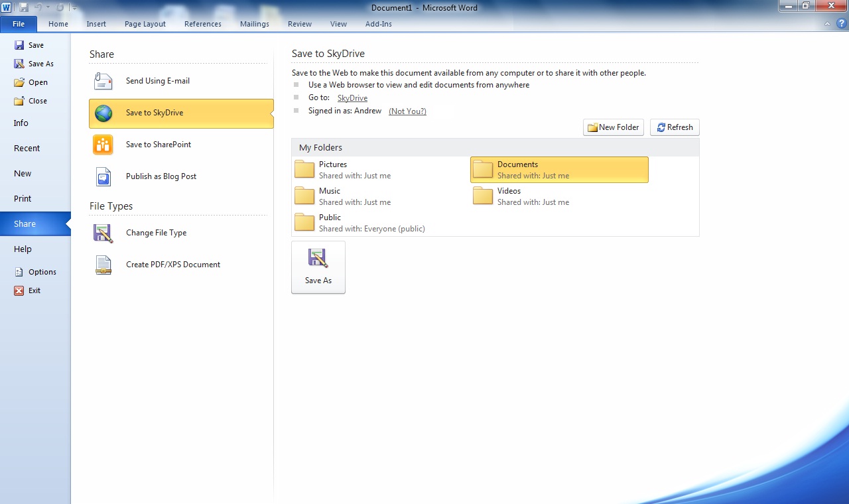Viewport: 849px width, 504px height.
Task: Click the Create PDF/XPS Document icon
Action: pyautogui.click(x=103, y=265)
